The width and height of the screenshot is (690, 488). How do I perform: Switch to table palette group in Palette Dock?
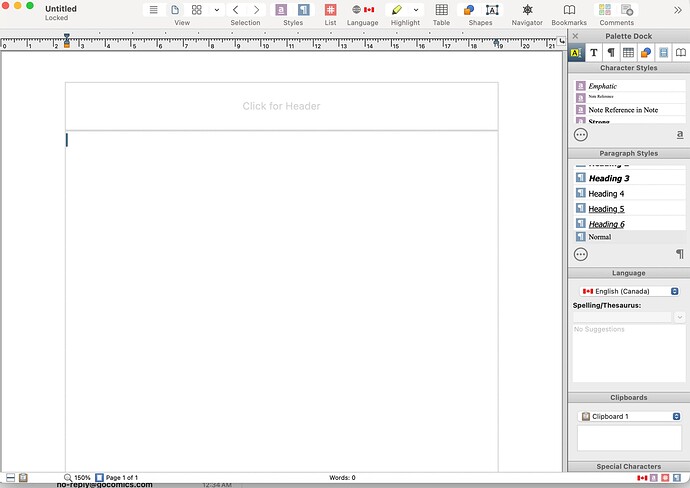(628, 52)
